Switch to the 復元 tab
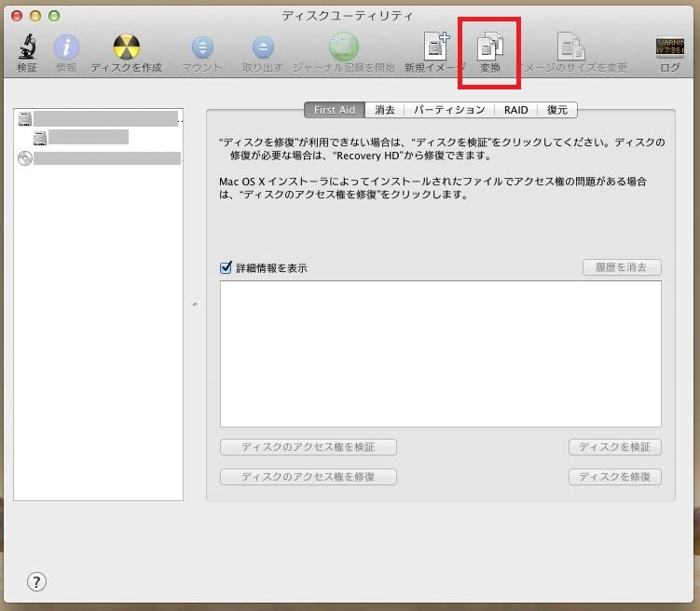The width and height of the screenshot is (700, 611). pos(557,110)
